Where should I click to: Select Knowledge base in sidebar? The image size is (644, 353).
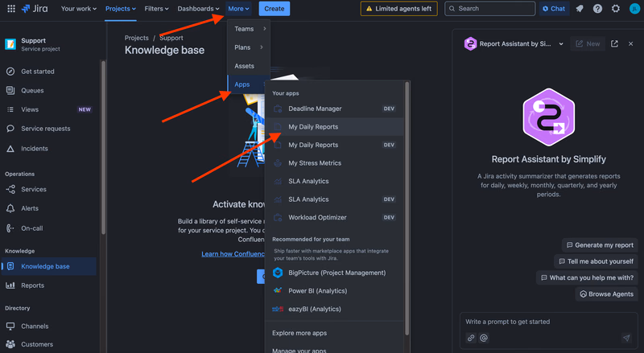[x=49, y=266]
